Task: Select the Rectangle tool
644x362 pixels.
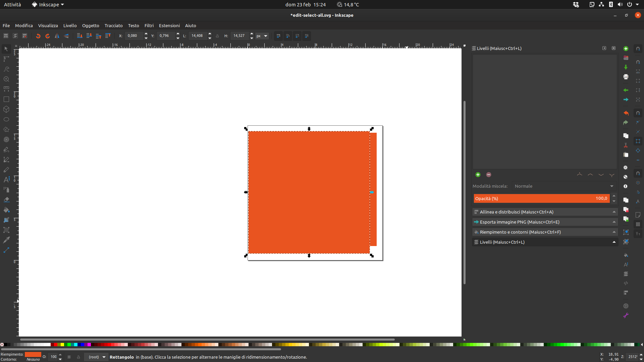Action: click(x=6, y=99)
